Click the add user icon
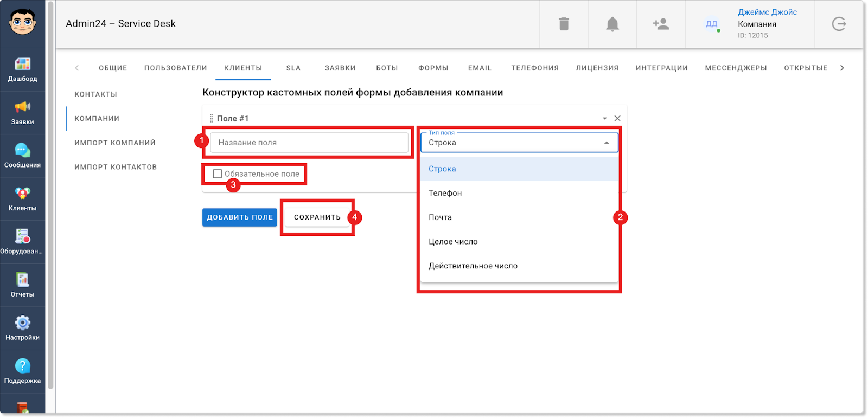 (661, 24)
